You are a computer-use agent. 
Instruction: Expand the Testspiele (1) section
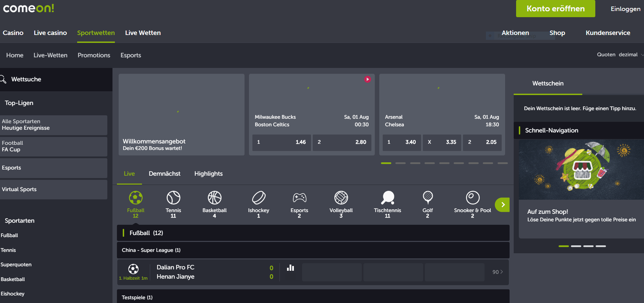(313, 297)
